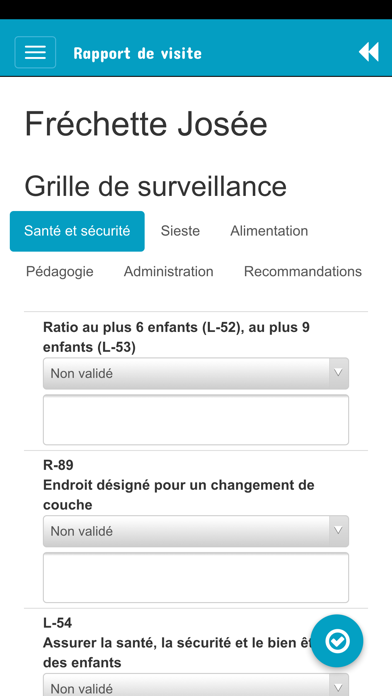
Task: Go to the Recommandations tab
Action: point(303,271)
